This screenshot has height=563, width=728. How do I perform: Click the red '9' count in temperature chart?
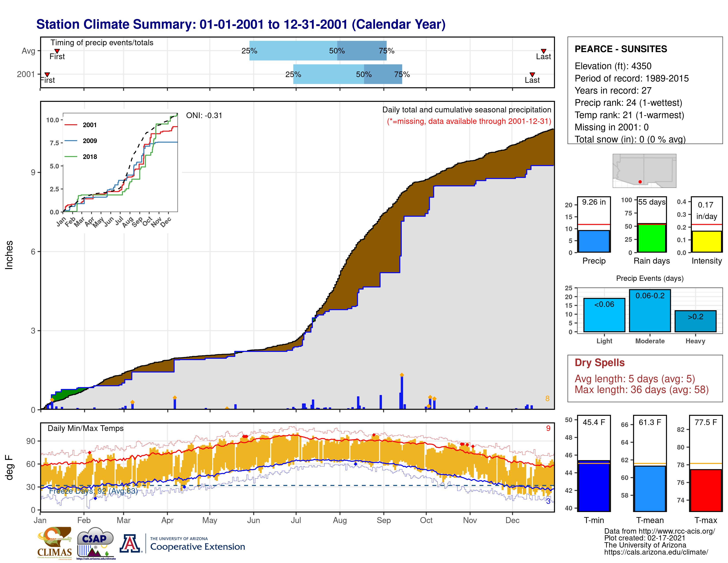pyautogui.click(x=548, y=428)
